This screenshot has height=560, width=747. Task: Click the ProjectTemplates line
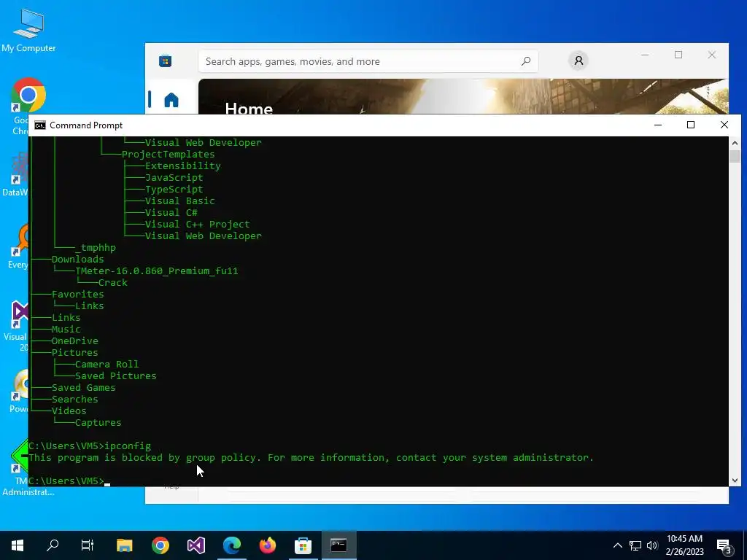[169, 155]
